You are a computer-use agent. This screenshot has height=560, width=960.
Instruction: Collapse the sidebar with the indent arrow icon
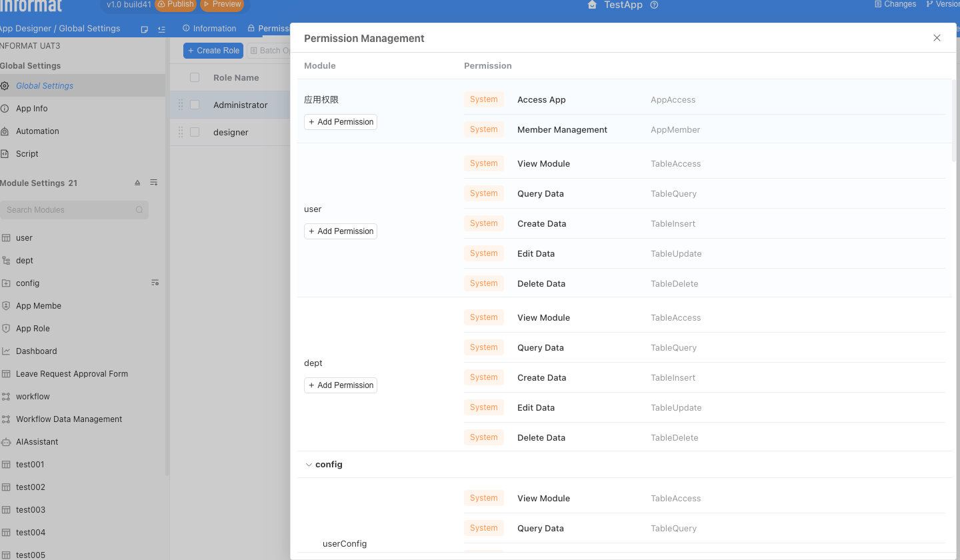[x=161, y=29]
